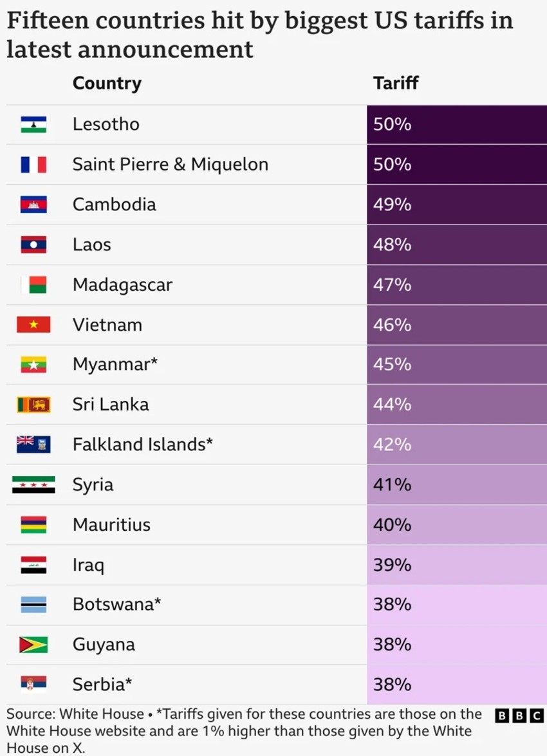This screenshot has height=756, width=547.
Task: Click the Sri Lanka flag icon
Action: tap(33, 405)
